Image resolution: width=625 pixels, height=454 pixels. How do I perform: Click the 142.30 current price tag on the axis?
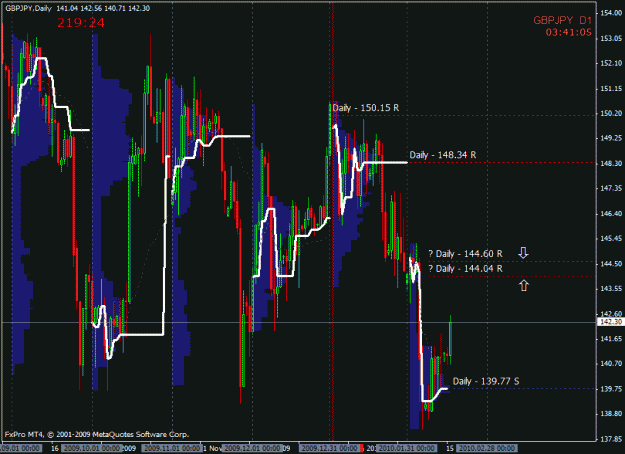(613, 322)
